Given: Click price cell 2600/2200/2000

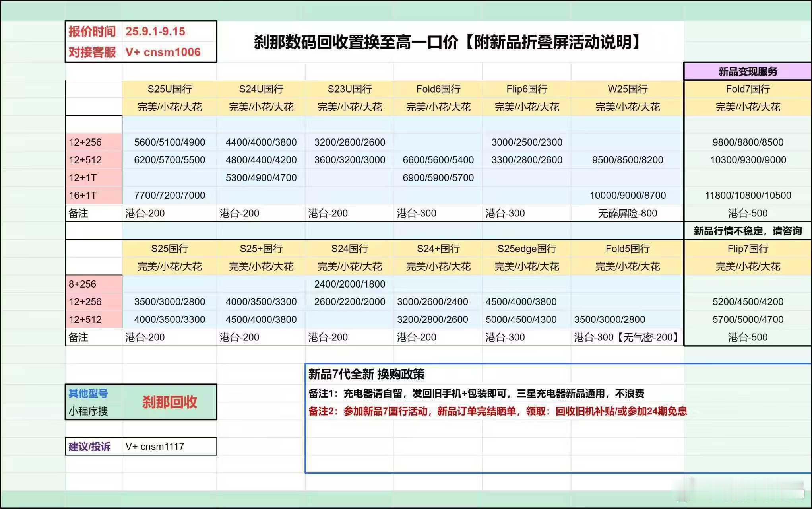Looking at the screenshot, I should pyautogui.click(x=350, y=302).
